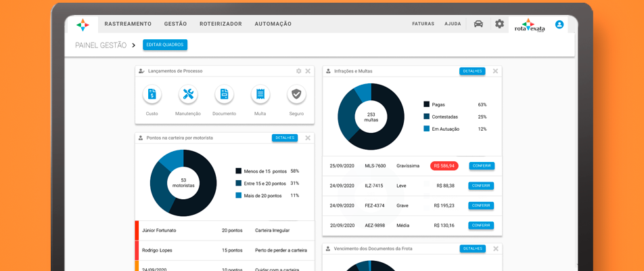Close the Lançamentos de Processo panel

(308, 71)
